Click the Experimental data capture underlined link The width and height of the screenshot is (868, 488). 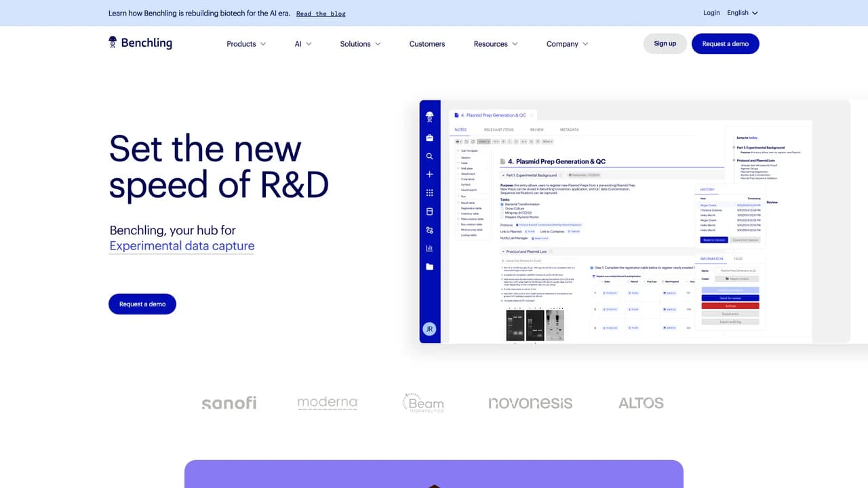(x=182, y=246)
